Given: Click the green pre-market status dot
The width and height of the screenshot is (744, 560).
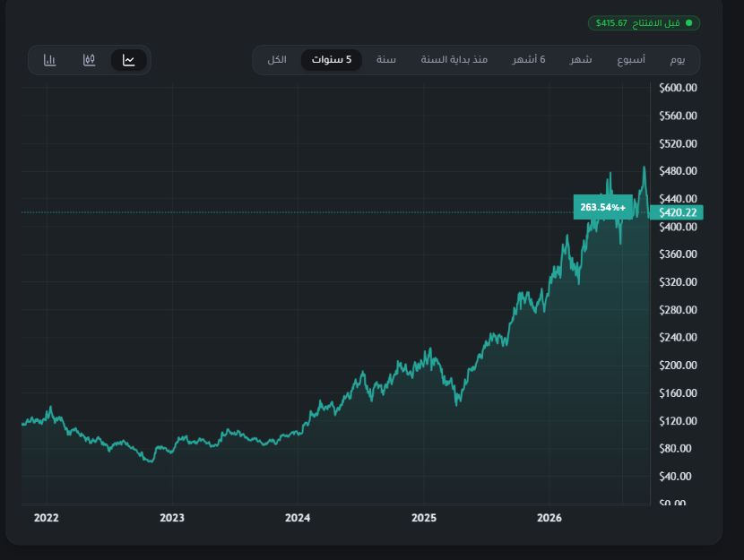Looking at the screenshot, I should click(689, 22).
